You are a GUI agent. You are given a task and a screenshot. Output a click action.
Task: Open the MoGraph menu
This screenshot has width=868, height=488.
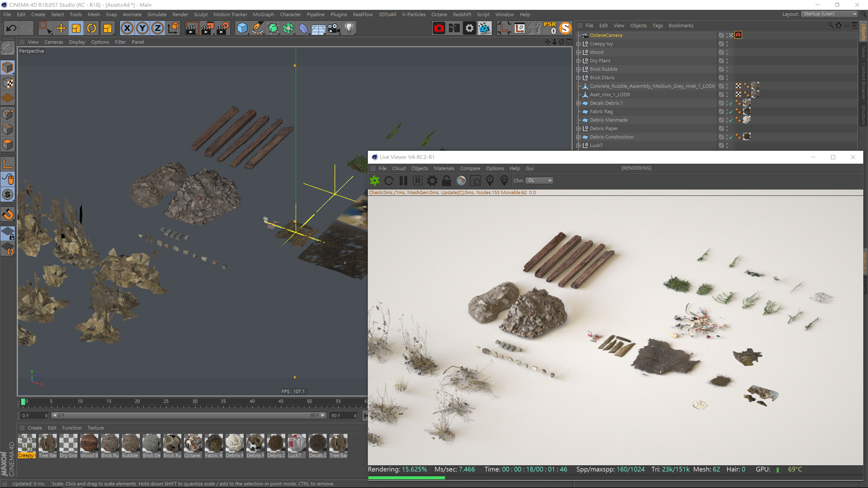tap(264, 14)
